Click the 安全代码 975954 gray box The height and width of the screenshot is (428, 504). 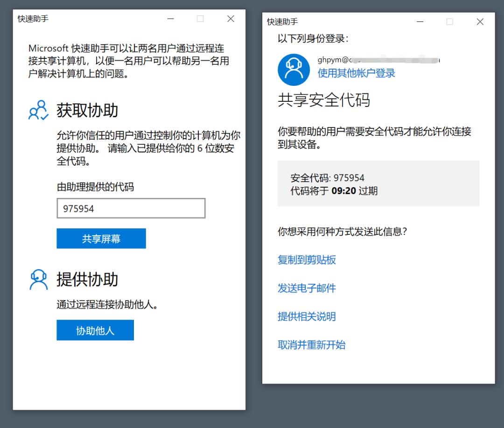click(x=378, y=183)
